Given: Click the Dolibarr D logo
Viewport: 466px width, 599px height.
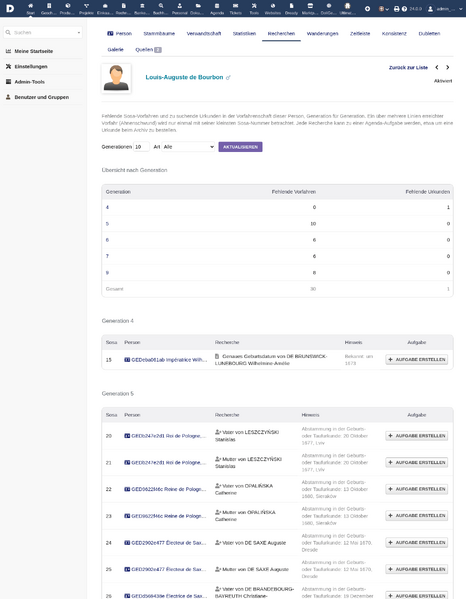Looking at the screenshot, I should pos(10,8).
